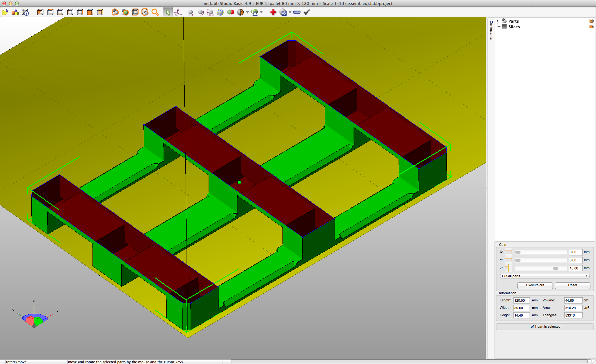Open the ruler measuring tool
This screenshot has width=596, height=364.
click(297, 12)
